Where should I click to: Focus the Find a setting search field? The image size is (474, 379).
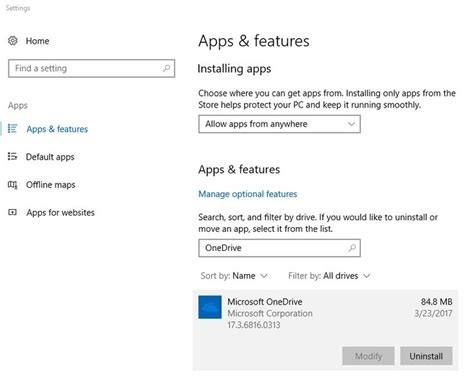tap(91, 68)
